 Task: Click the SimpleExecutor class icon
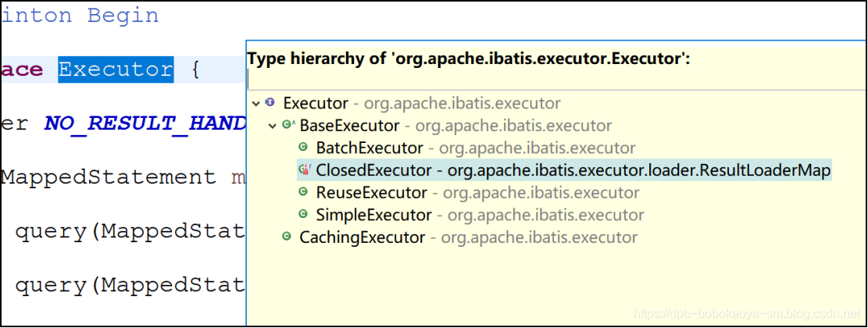click(x=303, y=215)
